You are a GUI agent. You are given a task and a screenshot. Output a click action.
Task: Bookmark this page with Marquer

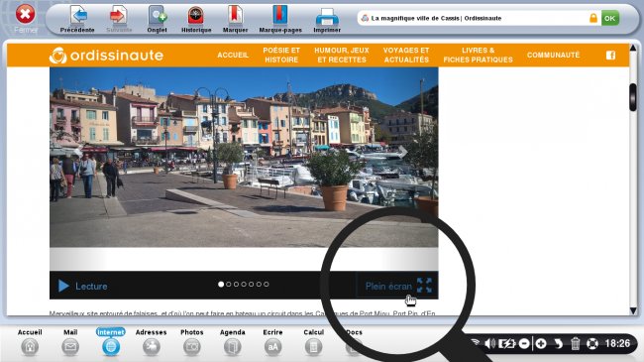pyautogui.click(x=236, y=19)
